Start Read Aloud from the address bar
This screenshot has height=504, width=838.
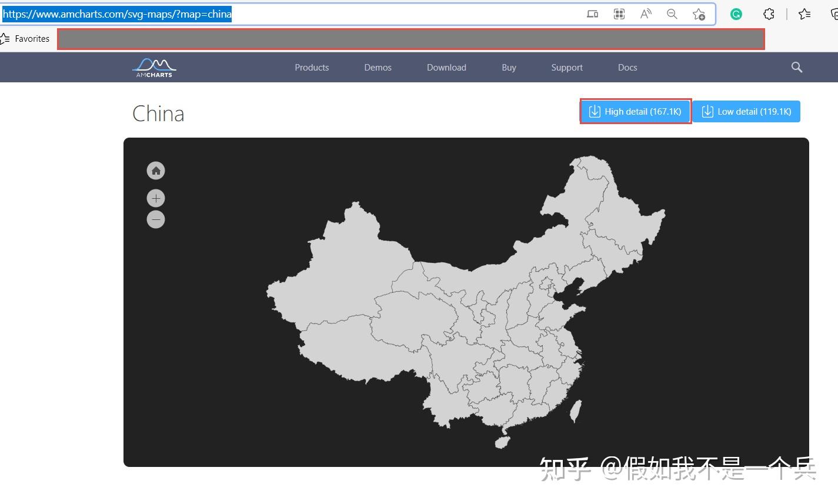tap(645, 14)
